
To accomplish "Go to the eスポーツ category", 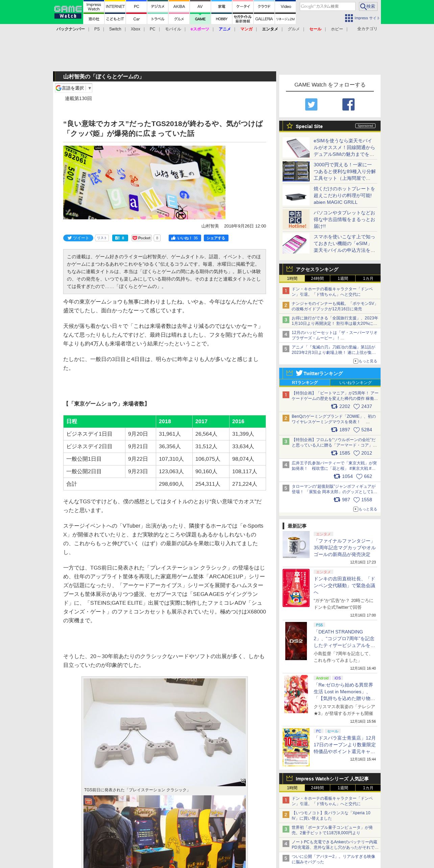I will coord(200,29).
